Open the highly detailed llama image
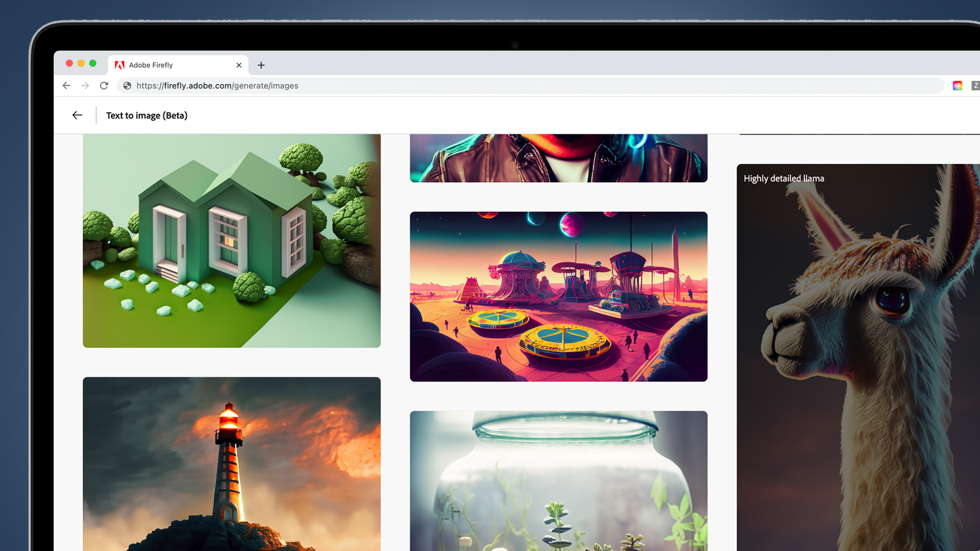 point(855,357)
